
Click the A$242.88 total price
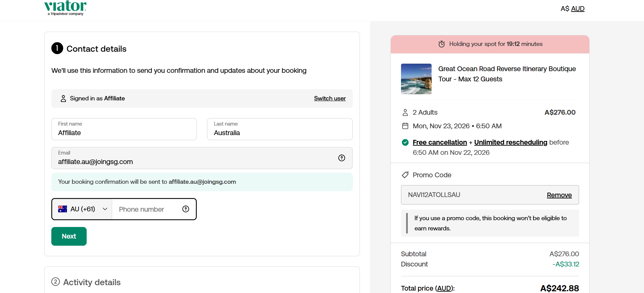point(559,288)
